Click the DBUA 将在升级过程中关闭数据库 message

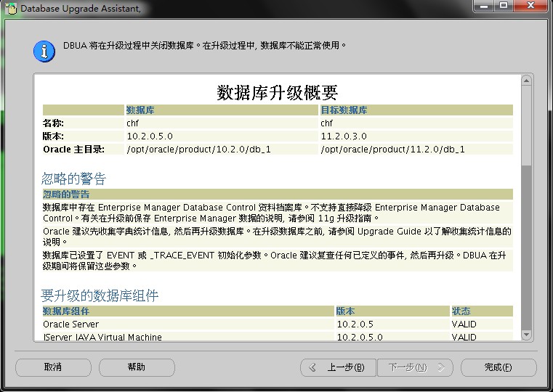click(204, 46)
